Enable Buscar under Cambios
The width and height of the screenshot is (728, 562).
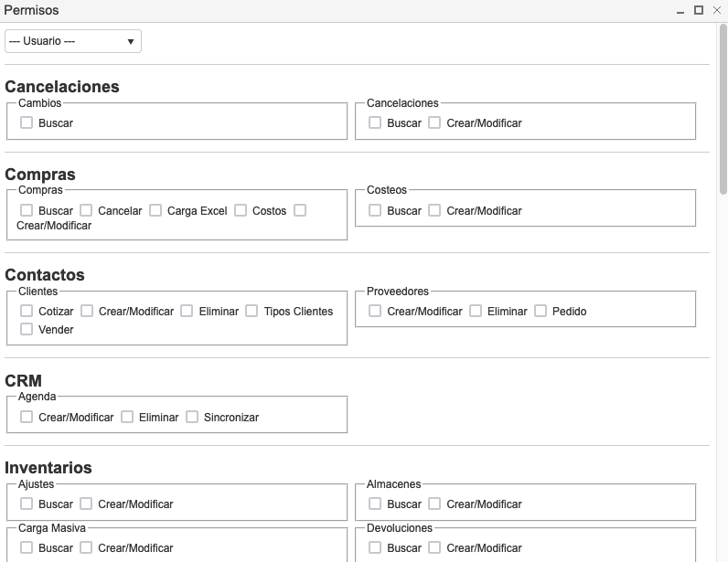[x=27, y=122]
